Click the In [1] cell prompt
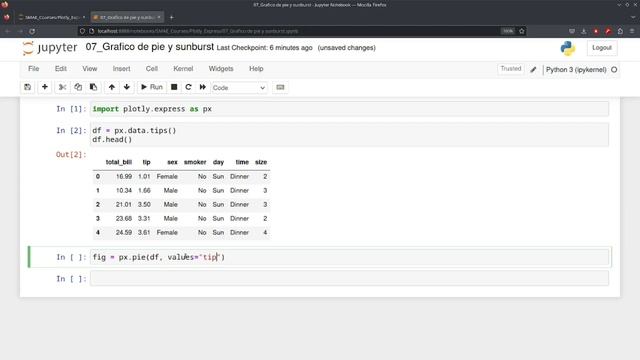Viewport: 640px width, 360px height. point(71,109)
